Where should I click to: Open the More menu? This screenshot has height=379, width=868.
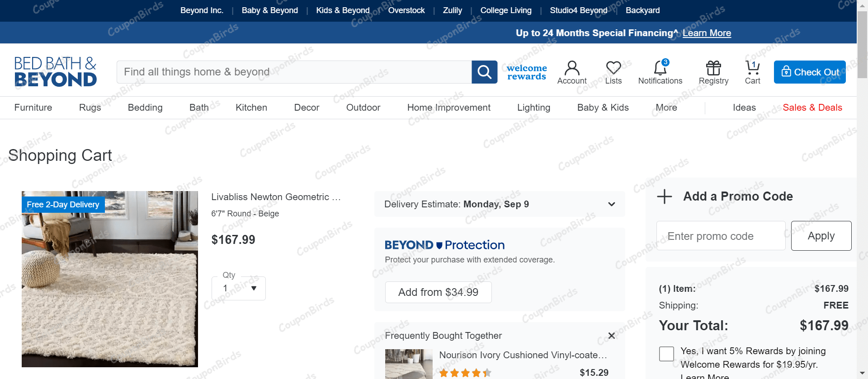666,108
